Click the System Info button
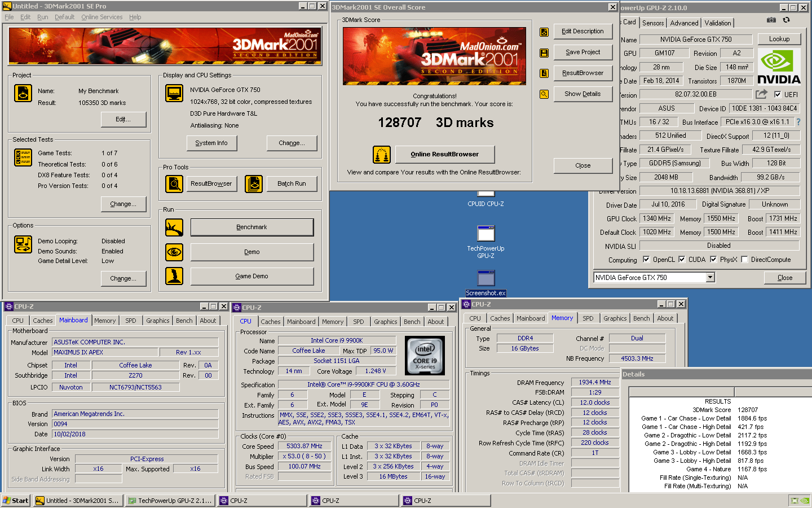812x508 pixels. pos(211,143)
